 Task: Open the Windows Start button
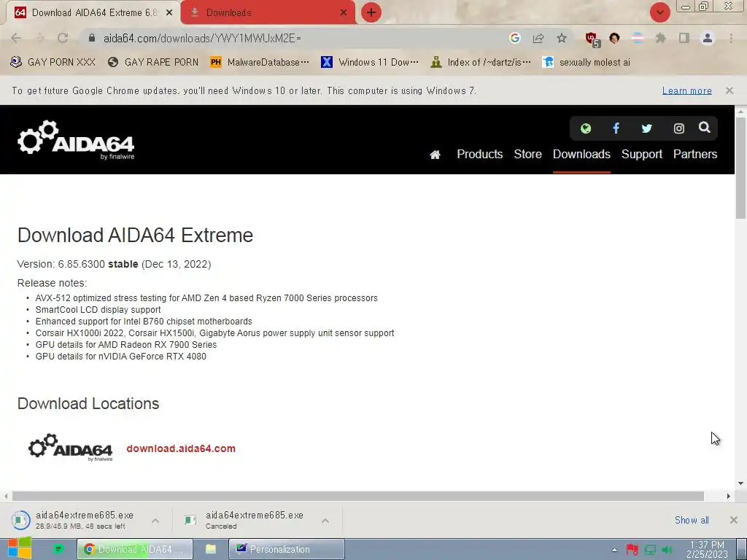coord(19,548)
